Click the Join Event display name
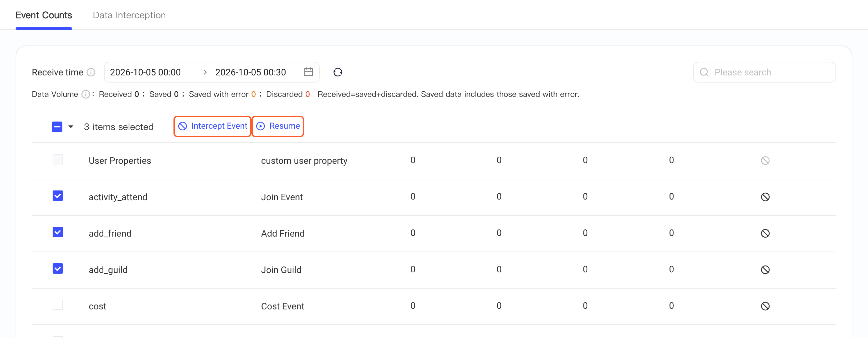The image size is (868, 338). [282, 197]
